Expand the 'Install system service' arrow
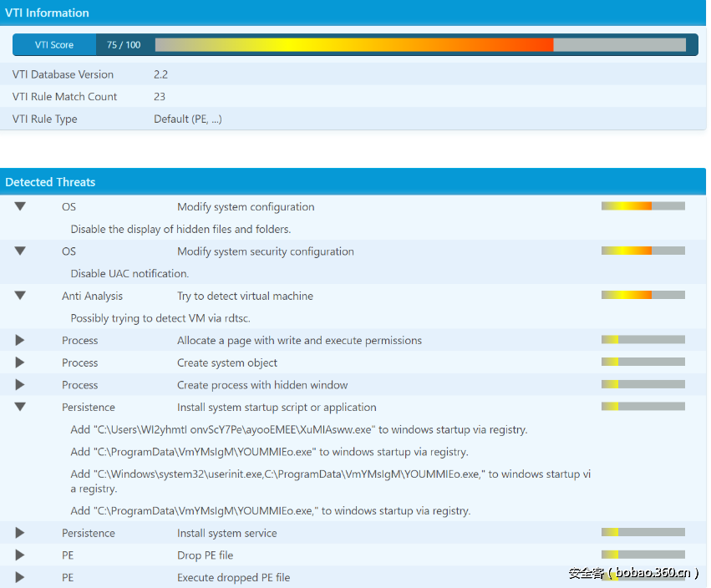Screen dimensions: 711x588 pyautogui.click(x=20, y=533)
